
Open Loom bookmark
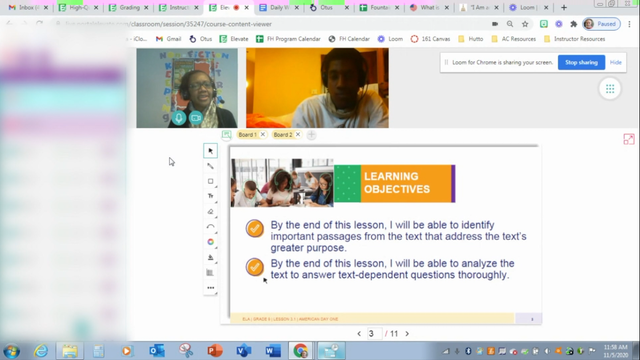pos(390,39)
